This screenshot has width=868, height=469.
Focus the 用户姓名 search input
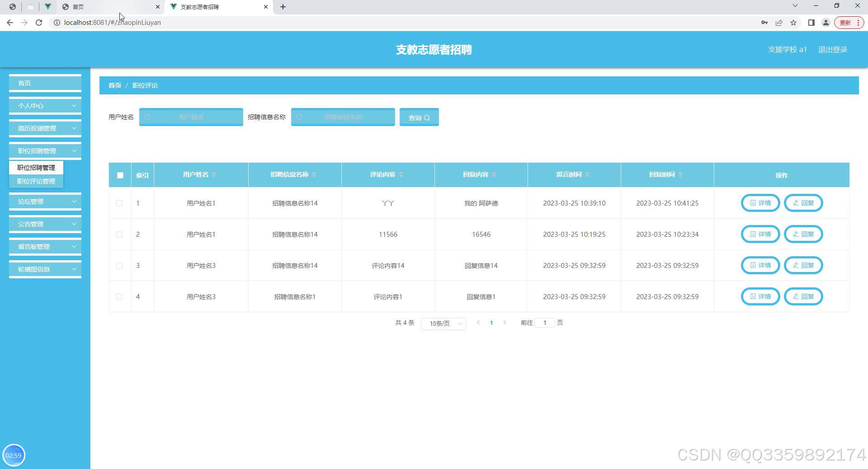click(191, 117)
